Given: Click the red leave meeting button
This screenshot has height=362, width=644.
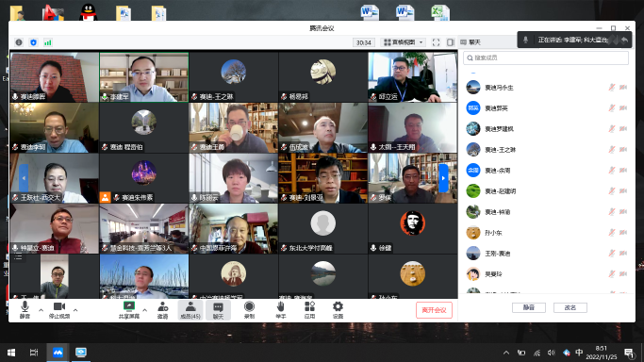Looking at the screenshot, I should pos(434,310).
